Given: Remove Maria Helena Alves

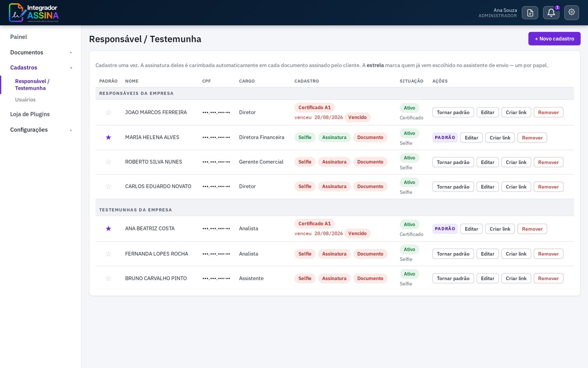Looking at the screenshot, I should tap(532, 138).
